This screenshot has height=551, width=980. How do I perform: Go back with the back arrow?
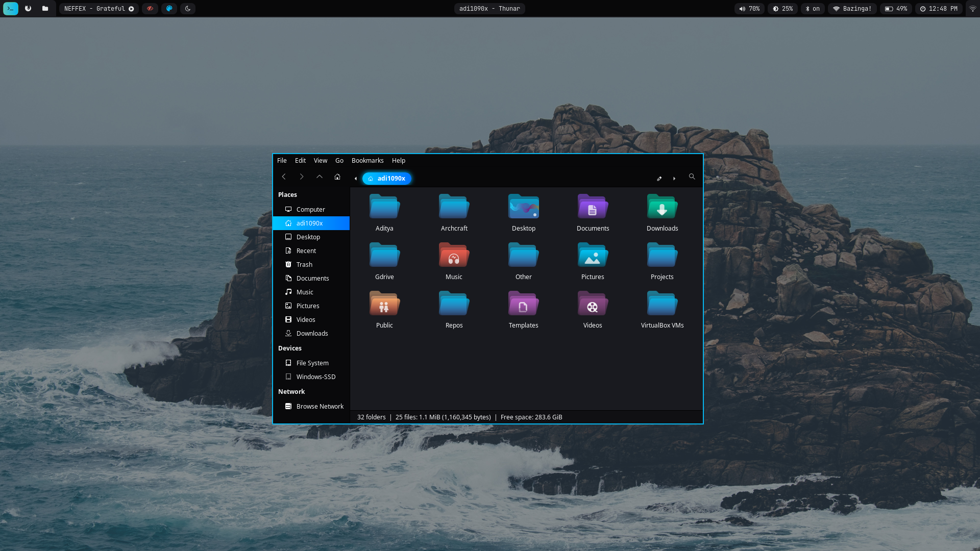284,177
